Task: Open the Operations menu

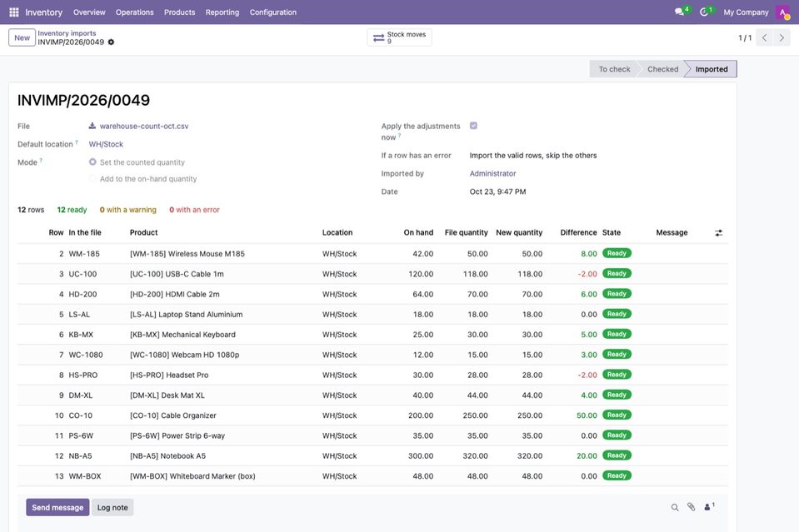Action: click(134, 12)
